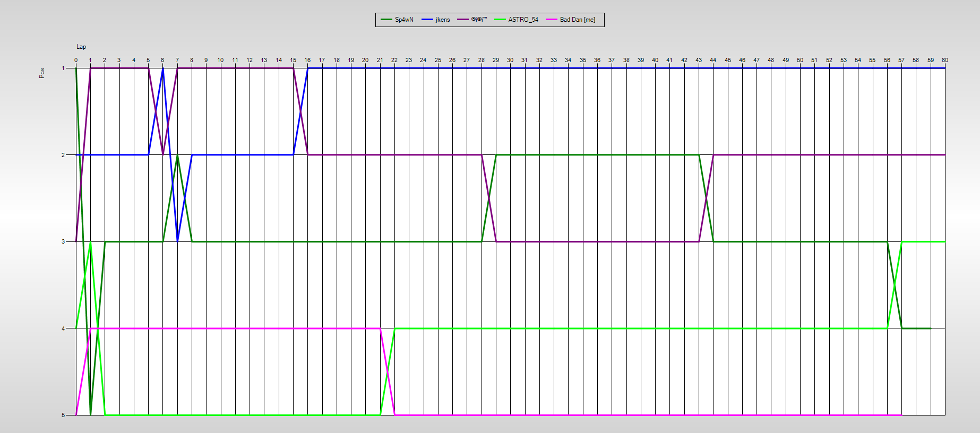Viewport: 980px width, 433px height.
Task: Select the jkens driver name in legend
Action: click(443, 20)
